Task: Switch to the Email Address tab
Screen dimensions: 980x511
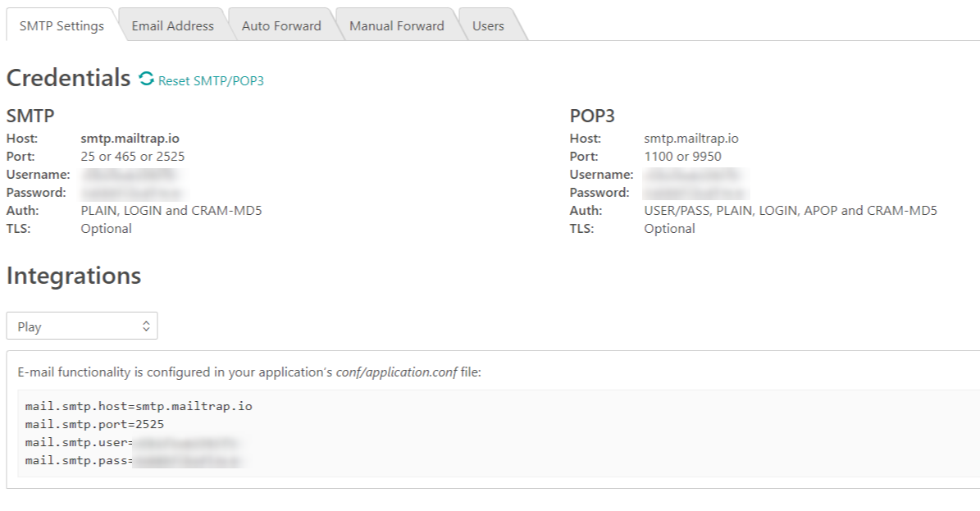Action: click(172, 25)
